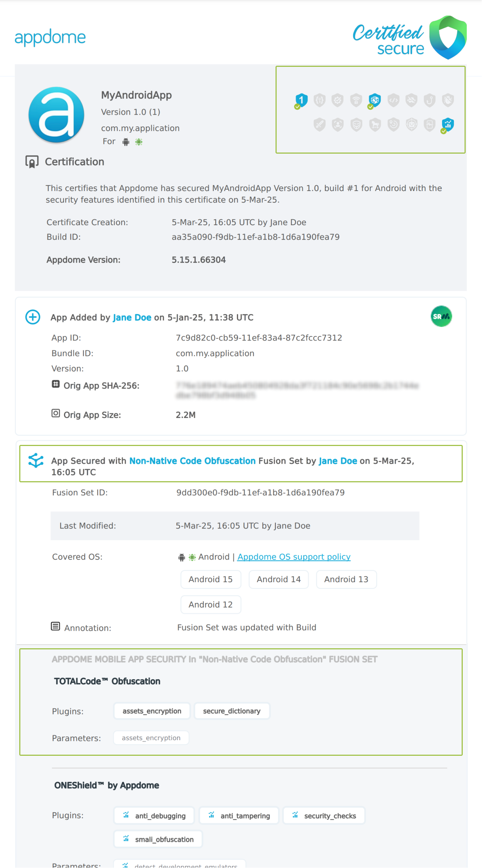Open the Appdome OS support policy link
This screenshot has width=482, height=868.
(x=294, y=557)
